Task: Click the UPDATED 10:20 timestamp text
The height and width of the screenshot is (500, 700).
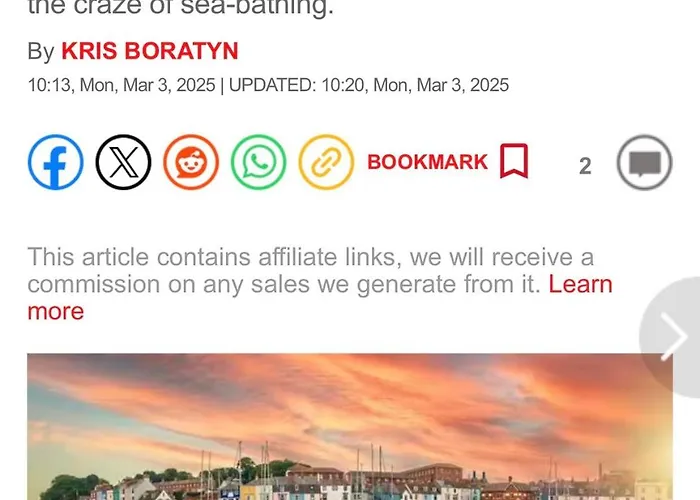Action: click(369, 85)
